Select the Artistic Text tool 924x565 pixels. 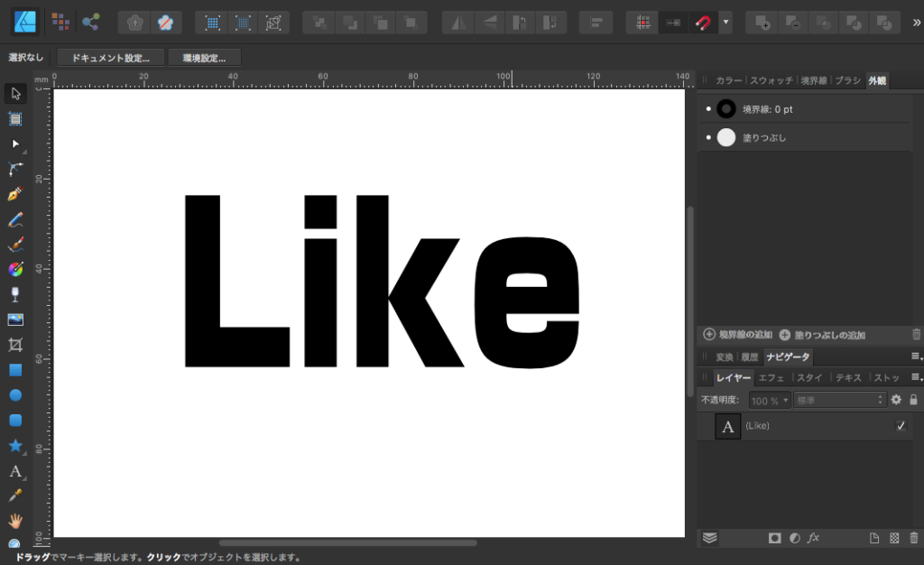[x=14, y=471]
